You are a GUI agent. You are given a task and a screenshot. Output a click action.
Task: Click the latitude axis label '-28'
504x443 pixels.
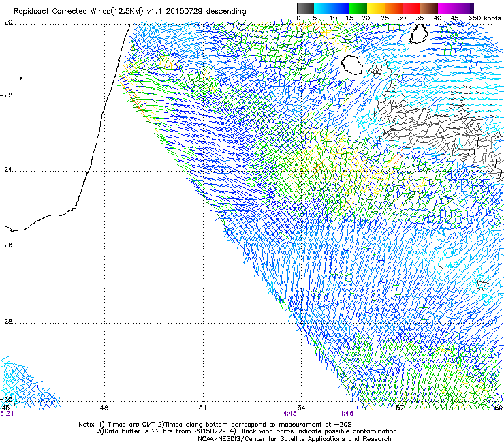click(6, 322)
